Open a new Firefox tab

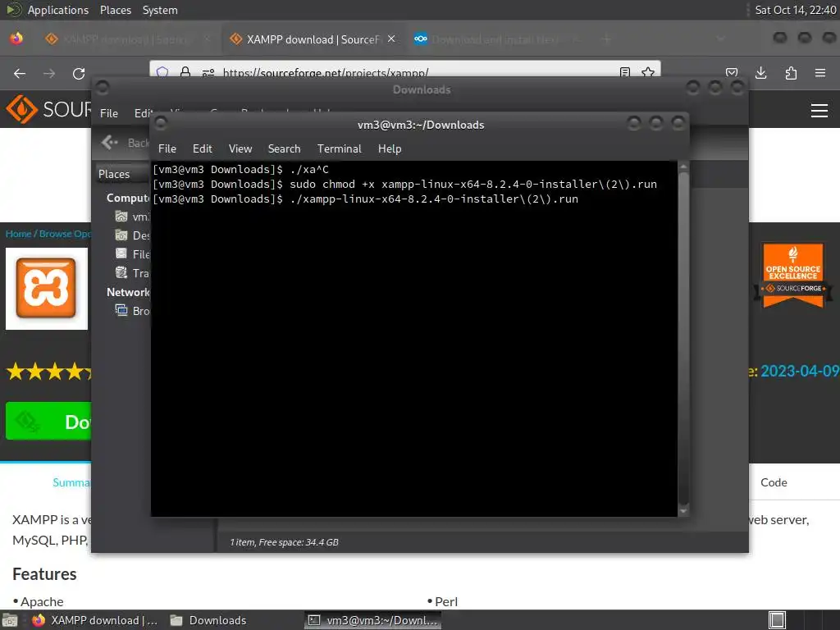click(x=606, y=39)
